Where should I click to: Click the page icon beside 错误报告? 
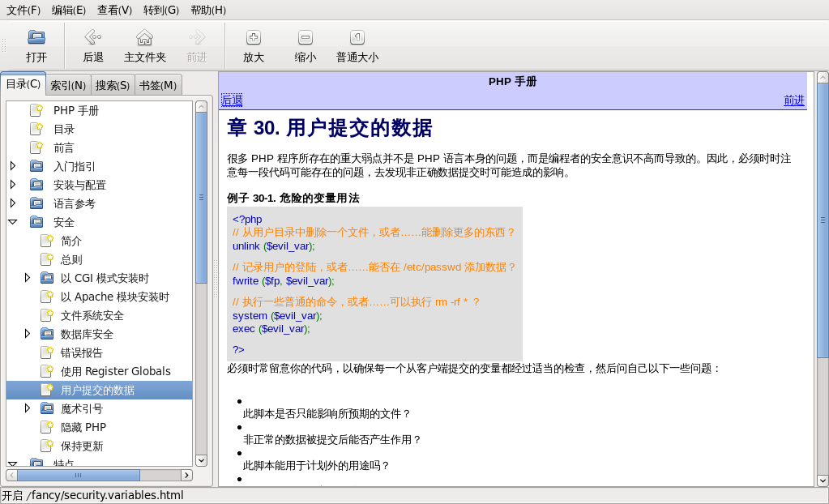[47, 352]
